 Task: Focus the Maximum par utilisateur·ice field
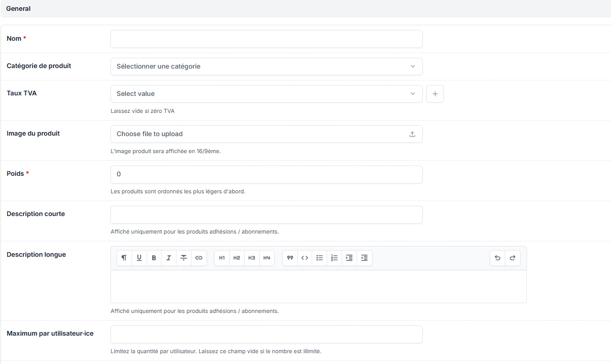point(266,334)
